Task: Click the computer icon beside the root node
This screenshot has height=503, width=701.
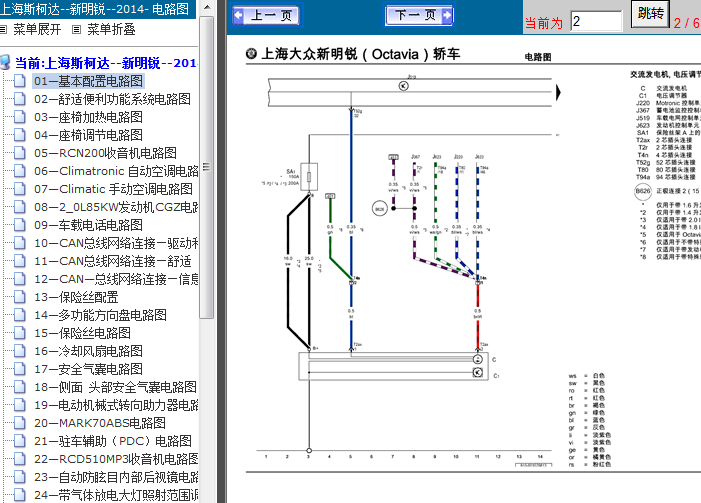Action: (5, 63)
